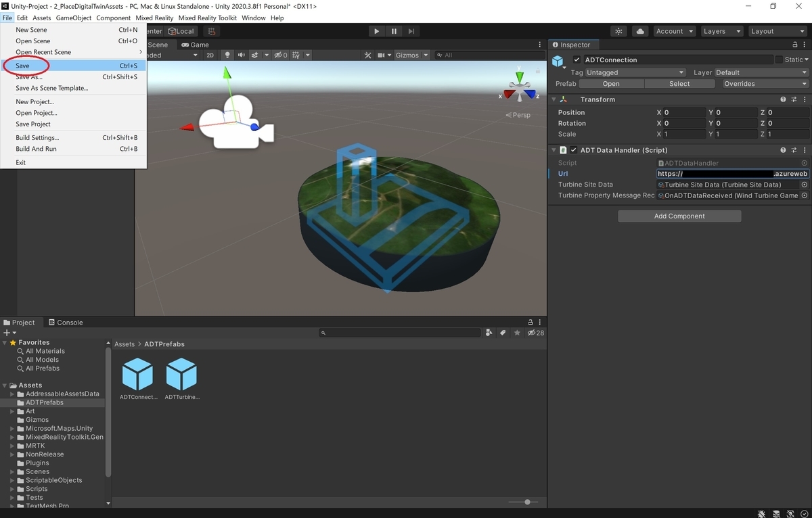Open the Account dropdown
This screenshot has height=518, width=812.
(x=674, y=31)
